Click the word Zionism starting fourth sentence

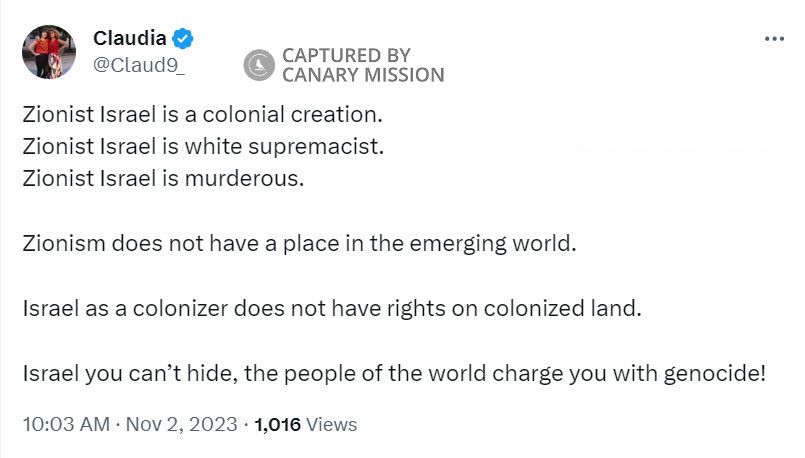[64, 243]
